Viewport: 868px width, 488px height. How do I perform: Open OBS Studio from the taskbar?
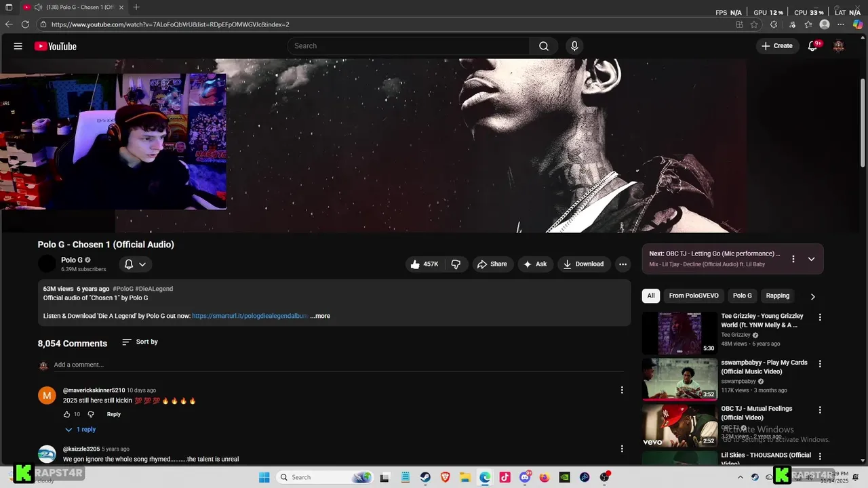coord(605,477)
